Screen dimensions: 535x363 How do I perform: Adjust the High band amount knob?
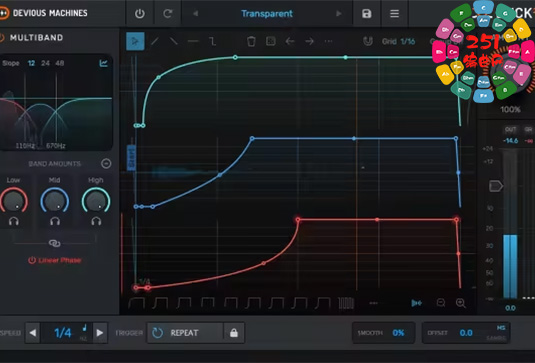(x=96, y=201)
